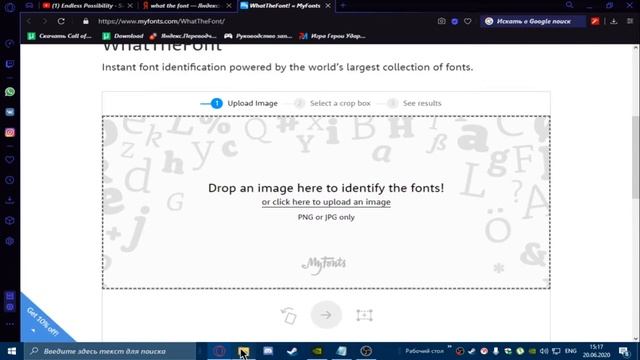Open History clock icon in sidebar

point(10,180)
